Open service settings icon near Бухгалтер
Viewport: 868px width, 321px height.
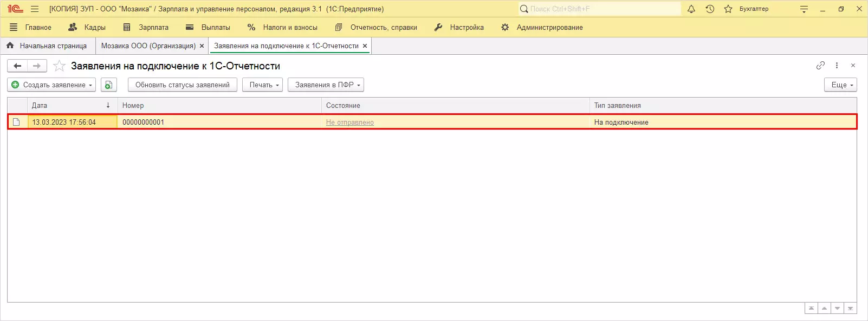pos(804,9)
